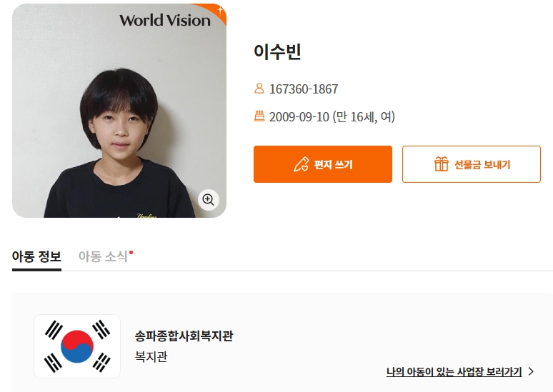Viewport: 553px width, 392px height.
Task: Follow the 나의 아동이 있는 사업장 보러가기 link
Action: tap(454, 371)
